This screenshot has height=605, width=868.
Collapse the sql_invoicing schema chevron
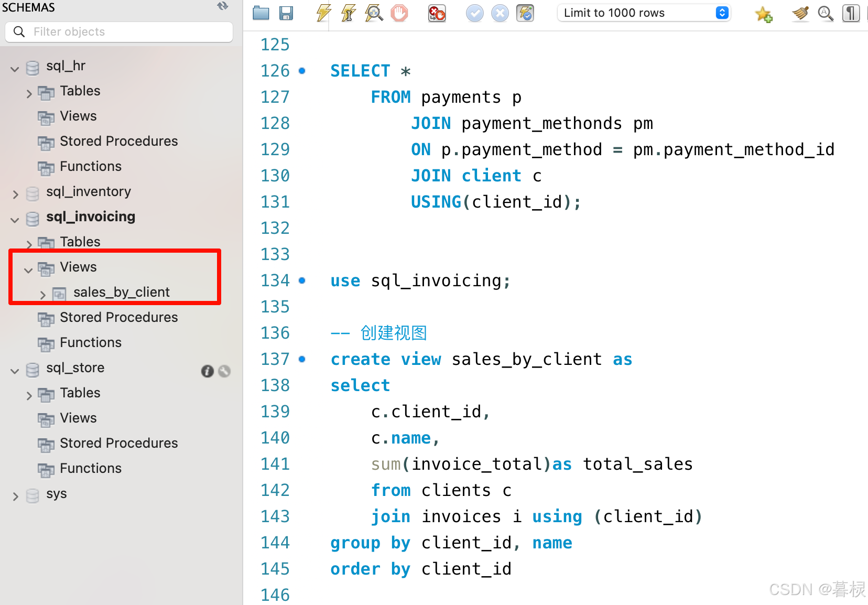15,220
